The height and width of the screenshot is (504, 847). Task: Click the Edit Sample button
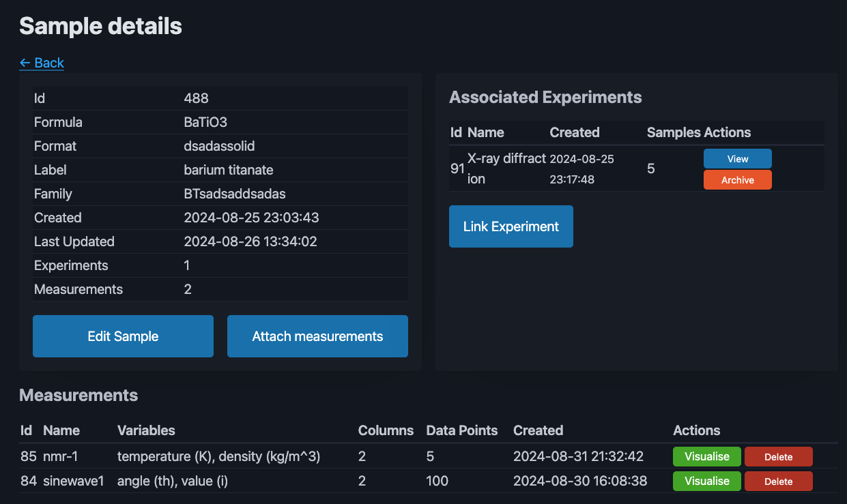(x=123, y=336)
